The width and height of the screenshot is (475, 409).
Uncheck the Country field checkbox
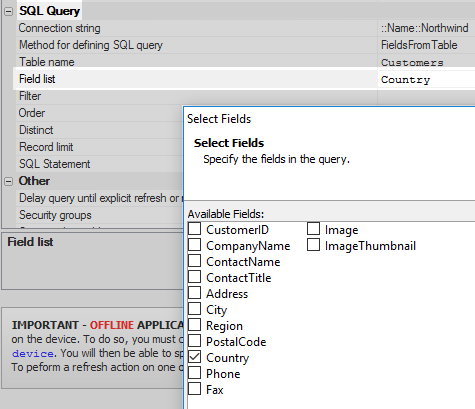tap(195, 357)
